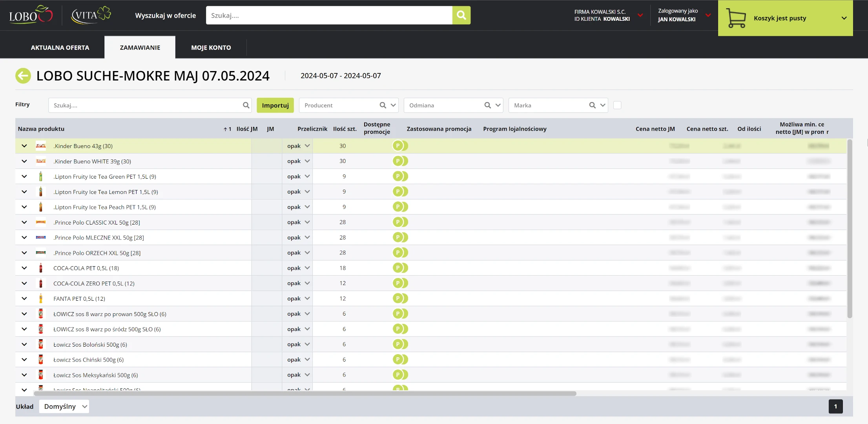This screenshot has height=424, width=868.
Task: Click the VITA logo
Action: tap(91, 15)
